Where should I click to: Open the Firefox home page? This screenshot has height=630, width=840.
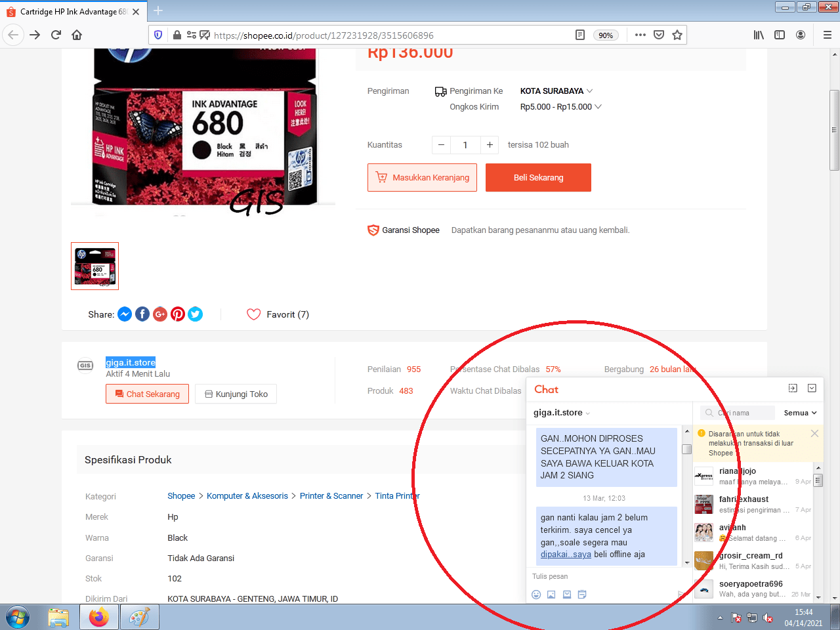pyautogui.click(x=77, y=35)
